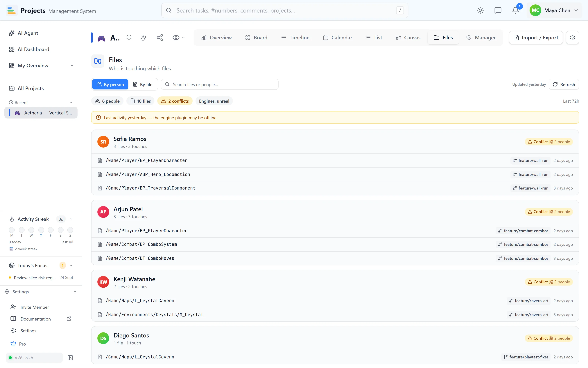588x368 pixels.
Task: Toggle the light/dark theme sun icon
Action: tap(480, 10)
